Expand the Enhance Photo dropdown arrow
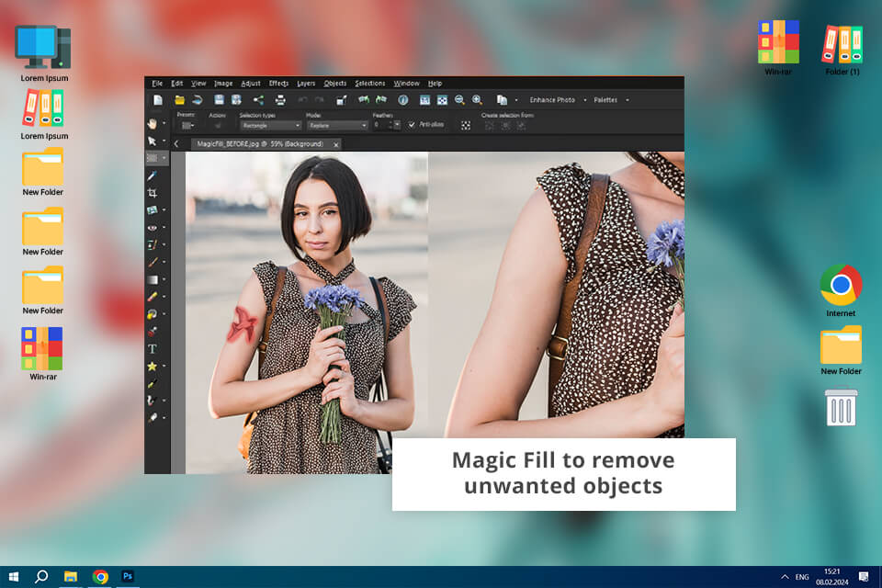 coord(585,100)
